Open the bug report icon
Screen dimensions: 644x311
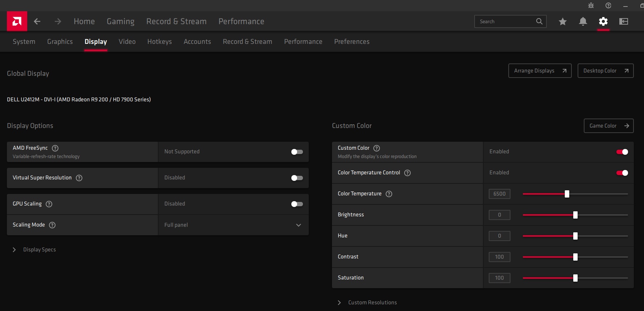591,5
